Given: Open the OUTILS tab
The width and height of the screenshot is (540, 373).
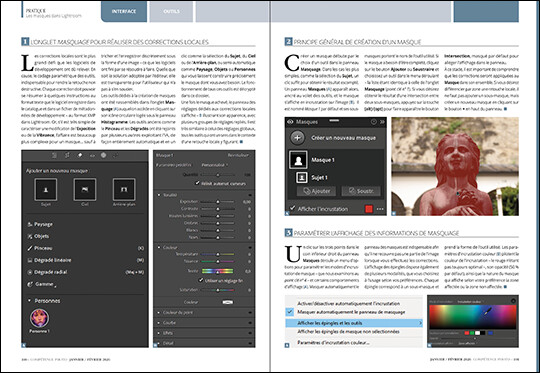Looking at the screenshot, I should point(172,11).
